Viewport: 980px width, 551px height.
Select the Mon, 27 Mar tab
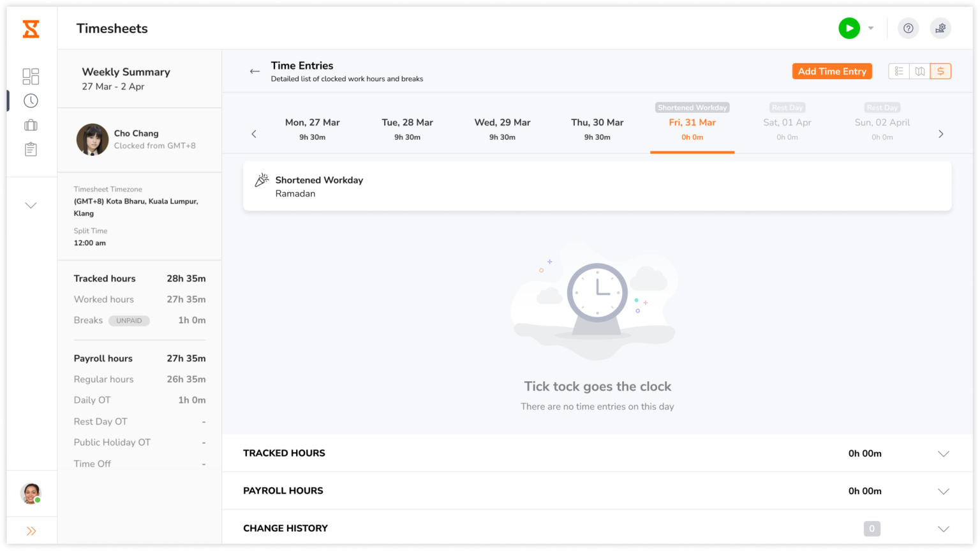[312, 128]
